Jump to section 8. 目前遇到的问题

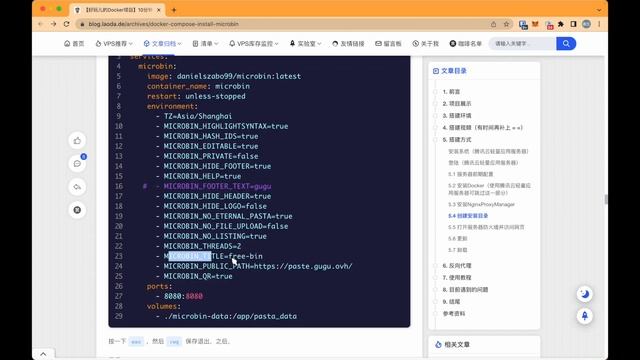click(x=465, y=290)
